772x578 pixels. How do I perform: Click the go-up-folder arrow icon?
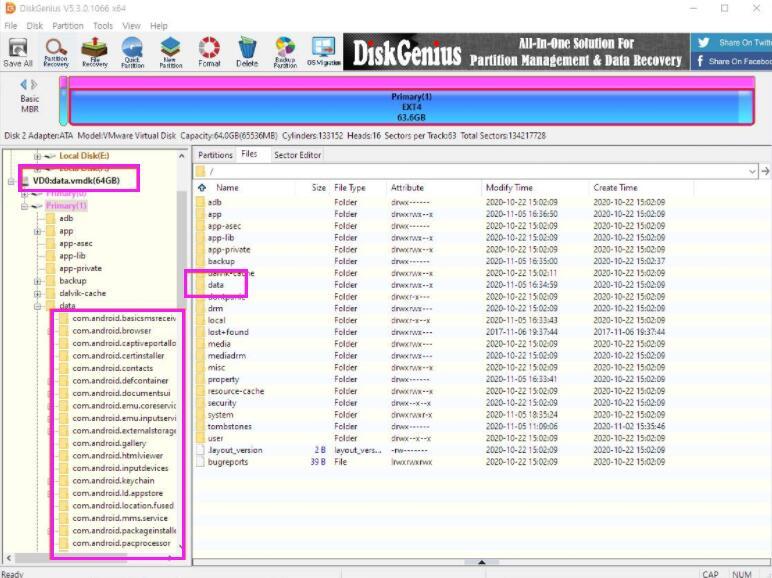click(202, 188)
